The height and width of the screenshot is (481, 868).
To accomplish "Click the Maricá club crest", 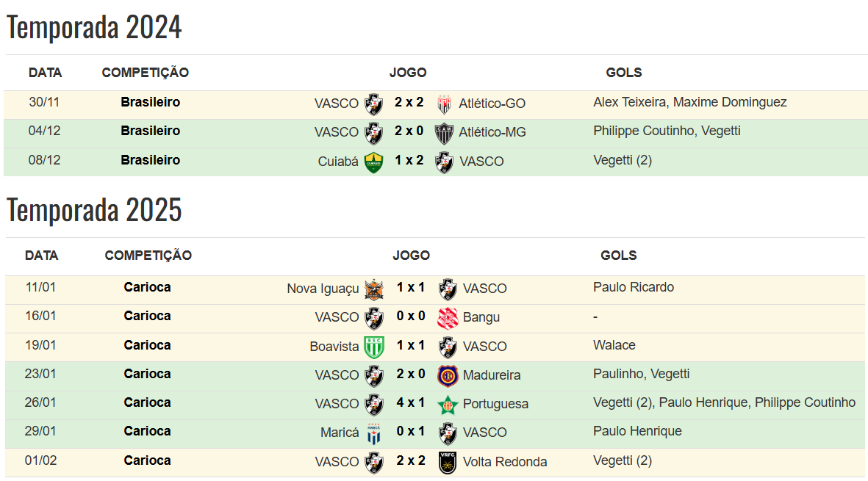I will [x=374, y=433].
